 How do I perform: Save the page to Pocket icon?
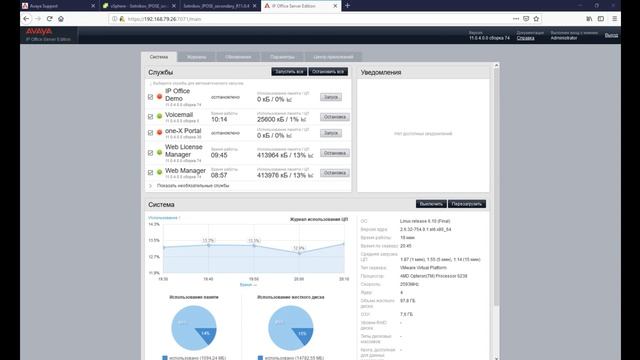pos(526,19)
